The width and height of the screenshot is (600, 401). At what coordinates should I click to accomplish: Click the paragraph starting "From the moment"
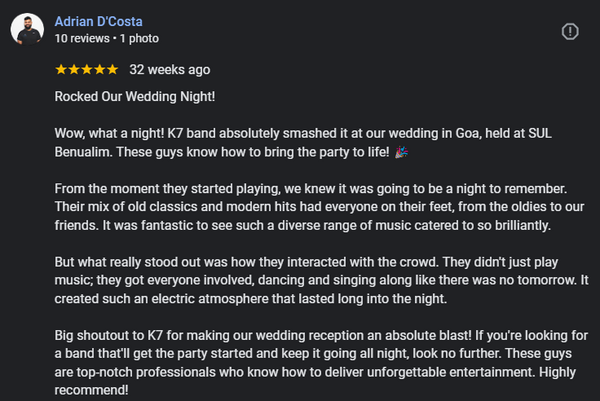point(300,205)
